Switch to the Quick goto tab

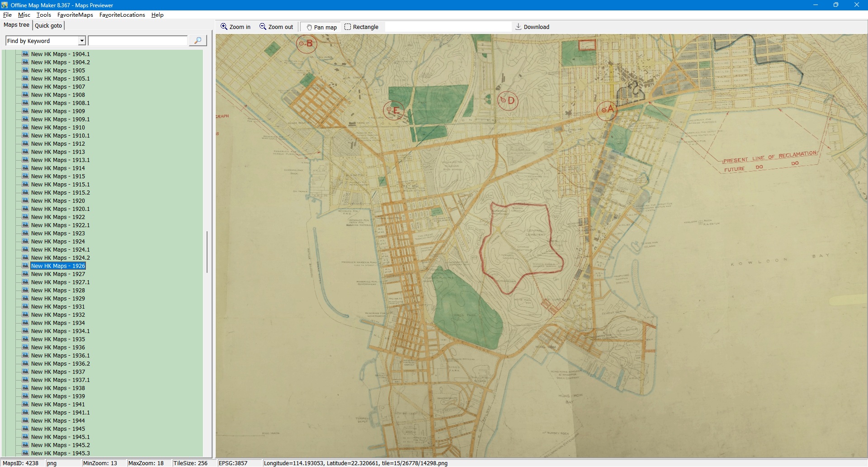coord(48,26)
